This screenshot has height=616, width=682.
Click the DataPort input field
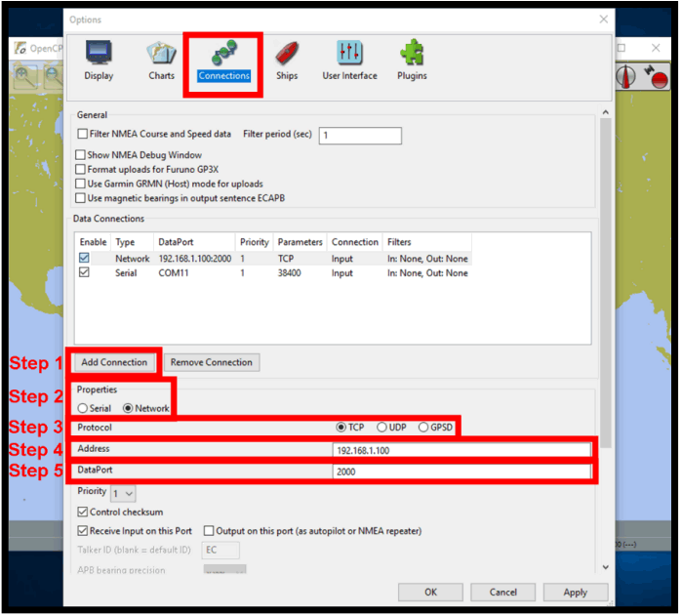[x=461, y=472]
